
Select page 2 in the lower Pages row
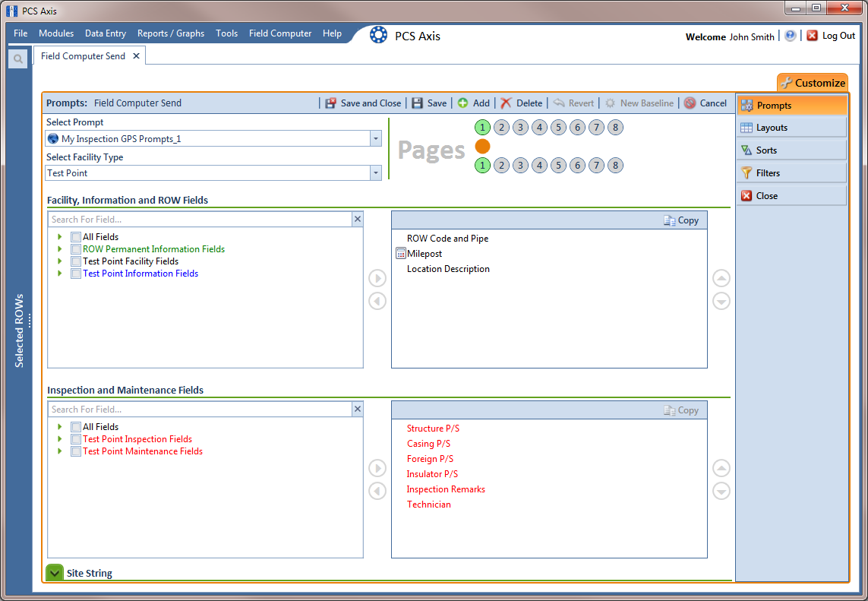coord(501,165)
